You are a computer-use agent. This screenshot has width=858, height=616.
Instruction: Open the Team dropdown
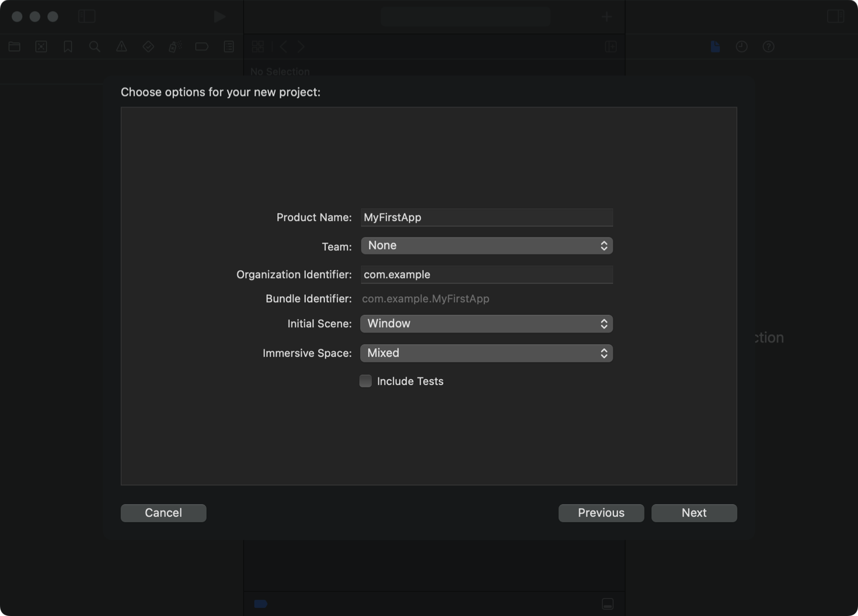coord(486,246)
